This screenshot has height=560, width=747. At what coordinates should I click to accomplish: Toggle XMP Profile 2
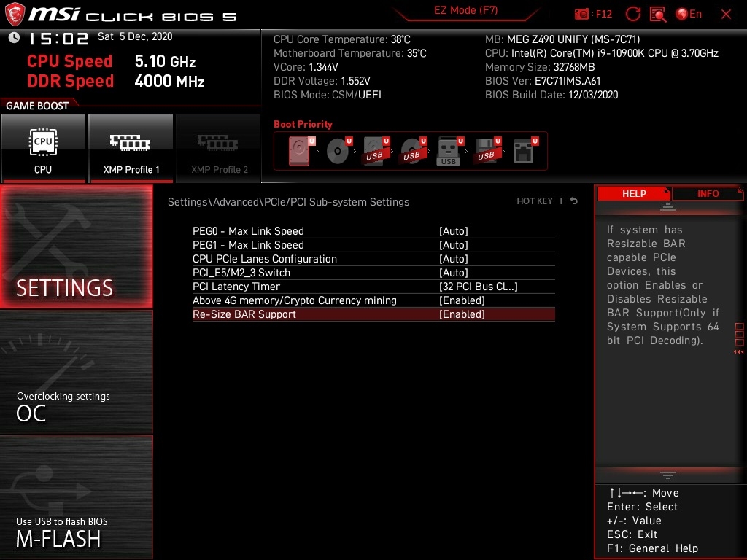click(x=219, y=149)
